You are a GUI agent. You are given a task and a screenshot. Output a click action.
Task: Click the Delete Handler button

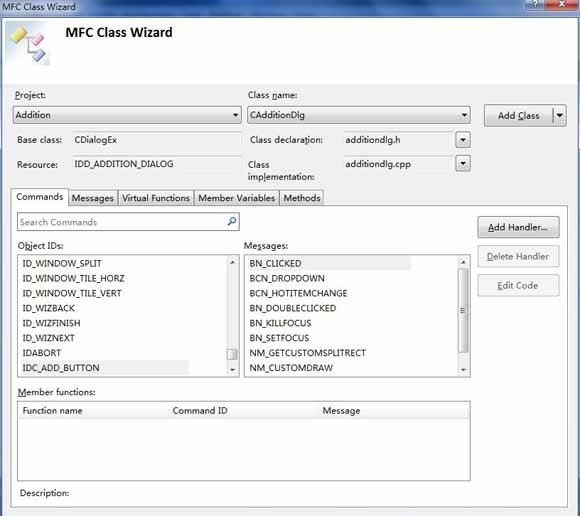pos(518,256)
